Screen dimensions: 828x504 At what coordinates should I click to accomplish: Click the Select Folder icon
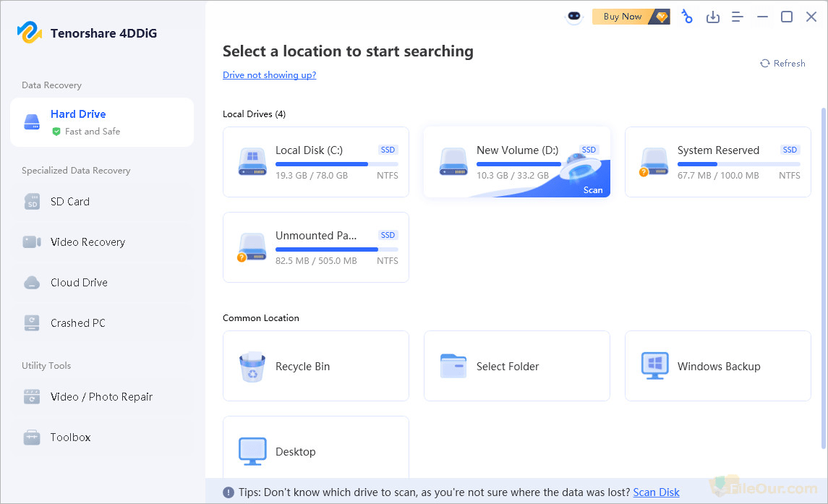453,366
